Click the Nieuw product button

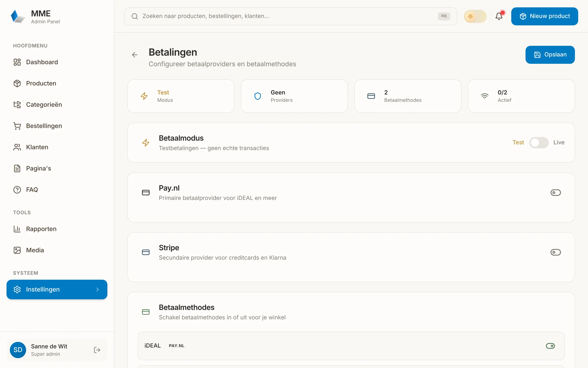545,16
